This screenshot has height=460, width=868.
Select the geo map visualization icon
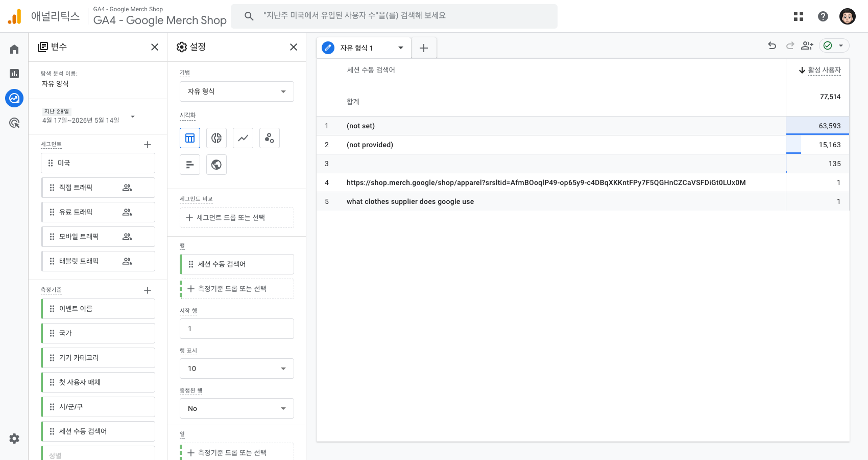click(216, 165)
